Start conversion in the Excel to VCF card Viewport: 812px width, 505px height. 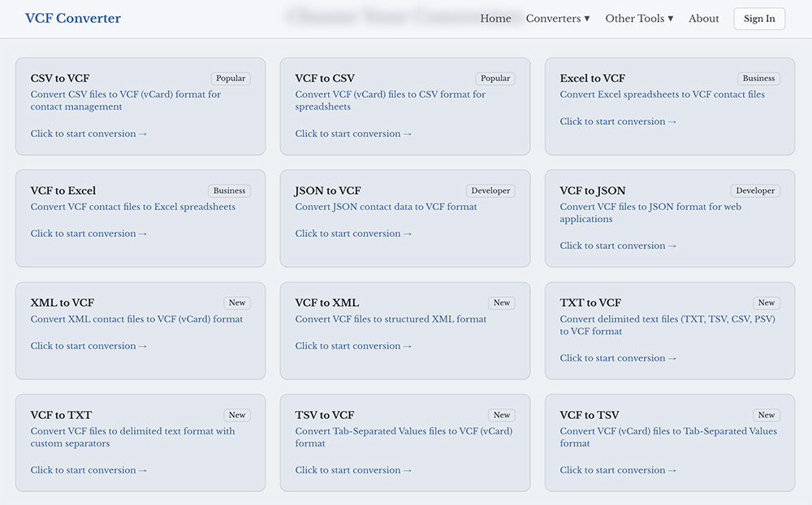click(x=618, y=121)
